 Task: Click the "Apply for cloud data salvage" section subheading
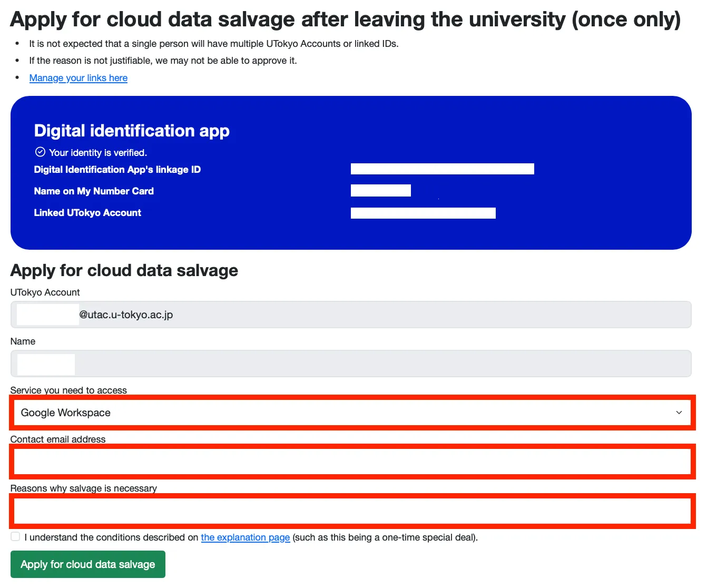(124, 270)
